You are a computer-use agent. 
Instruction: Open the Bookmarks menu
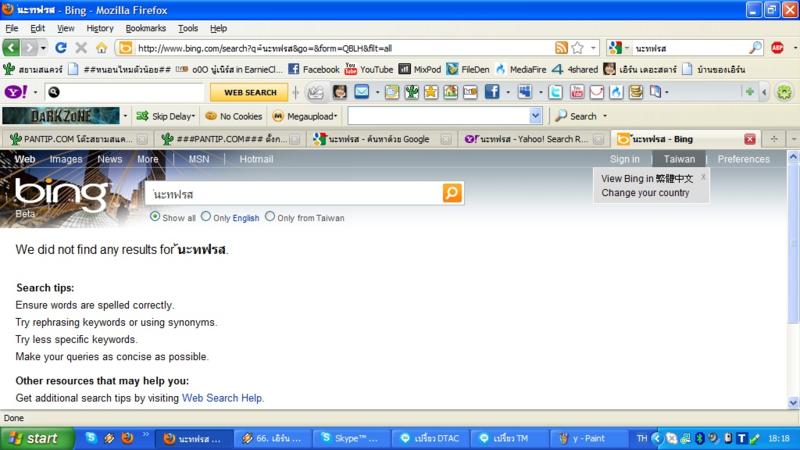click(x=145, y=28)
